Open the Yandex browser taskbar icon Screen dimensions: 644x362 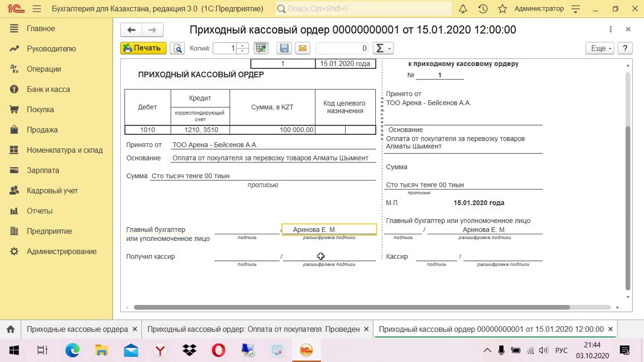tap(160, 350)
